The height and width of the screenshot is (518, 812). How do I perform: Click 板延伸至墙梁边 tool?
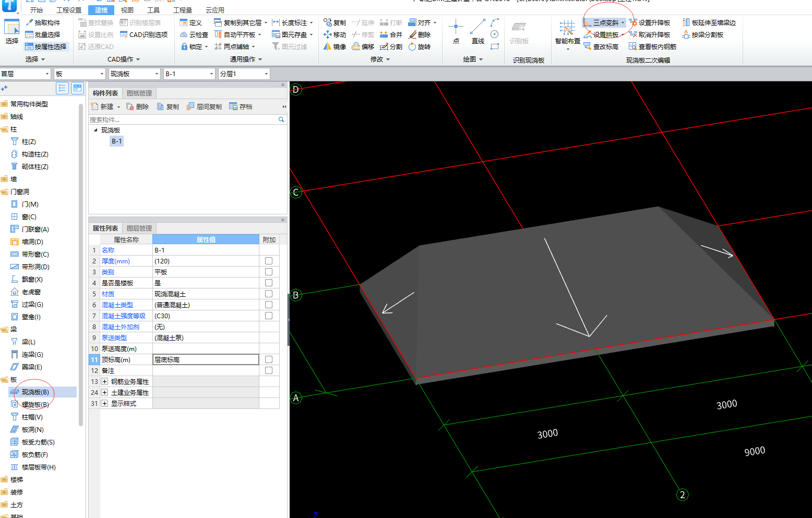pyautogui.click(x=709, y=22)
